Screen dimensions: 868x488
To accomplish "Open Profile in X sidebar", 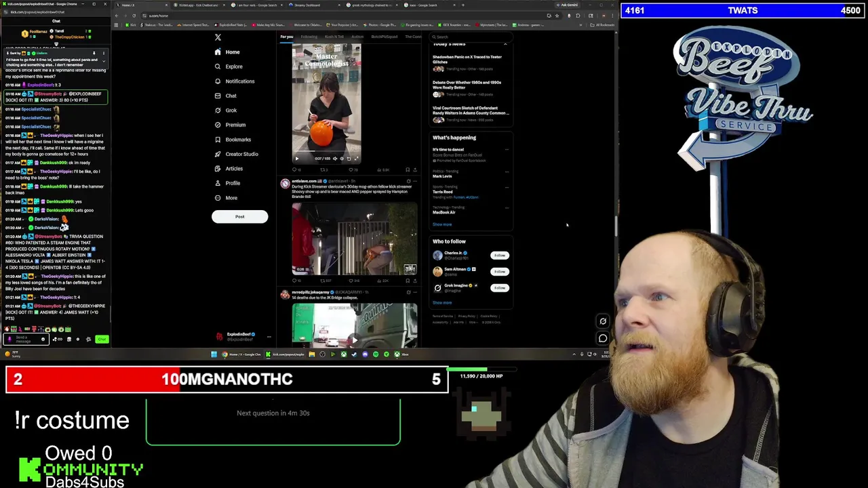I will pos(227,183).
